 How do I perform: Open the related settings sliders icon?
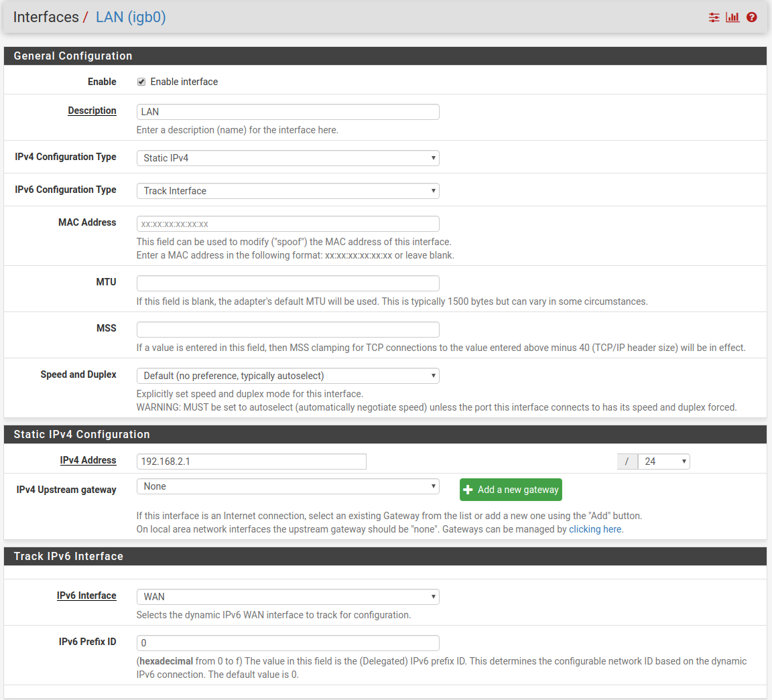coord(714,17)
